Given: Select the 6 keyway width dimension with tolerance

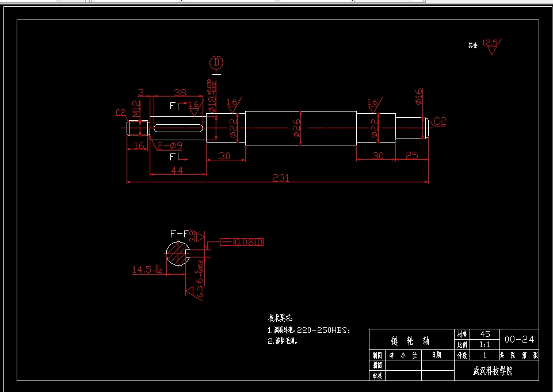Looking at the screenshot, I should click(x=199, y=272).
